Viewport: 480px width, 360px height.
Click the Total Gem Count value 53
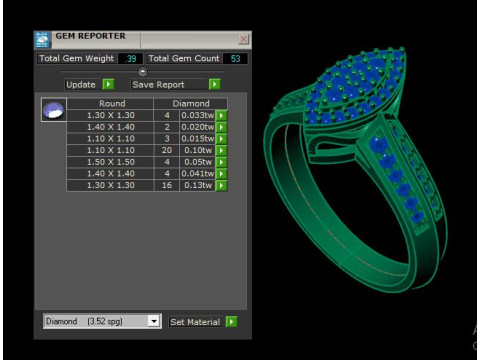(x=235, y=59)
